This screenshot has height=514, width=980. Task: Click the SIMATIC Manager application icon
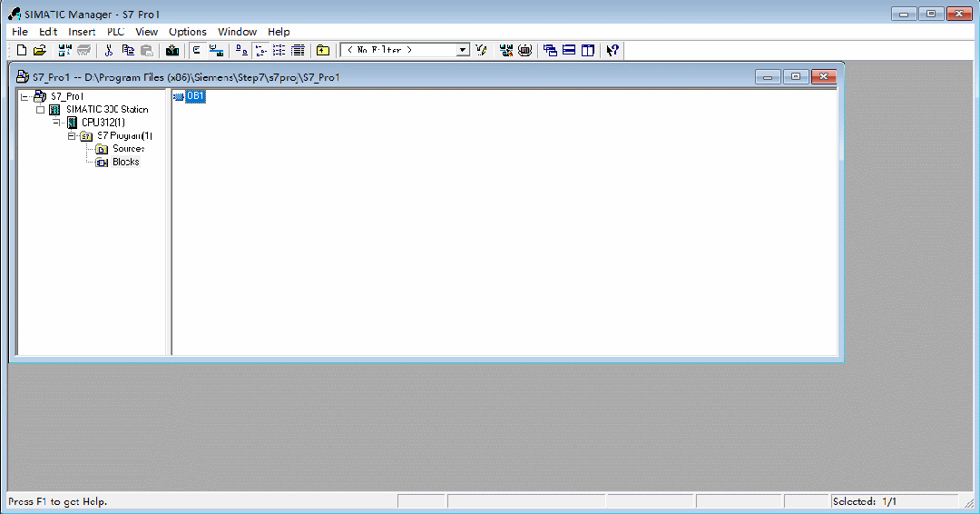(15, 13)
